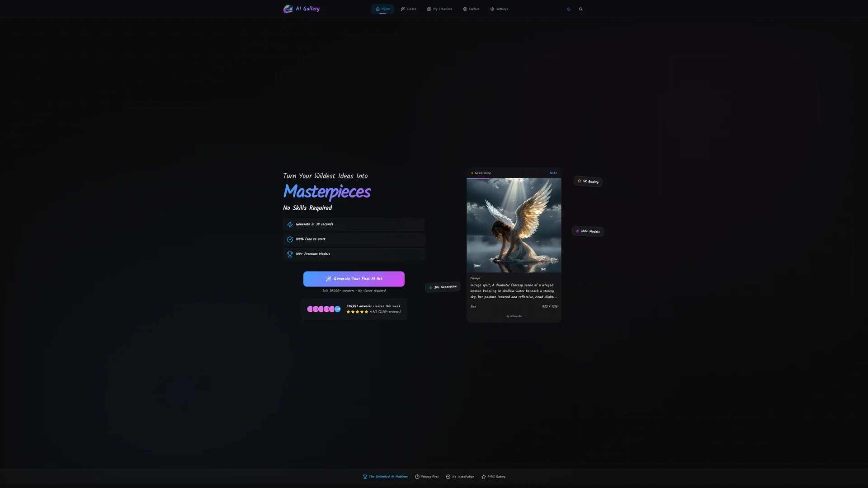This screenshot has width=868, height=488.
Task: Click the Masterpieces headline
Action: (327, 192)
